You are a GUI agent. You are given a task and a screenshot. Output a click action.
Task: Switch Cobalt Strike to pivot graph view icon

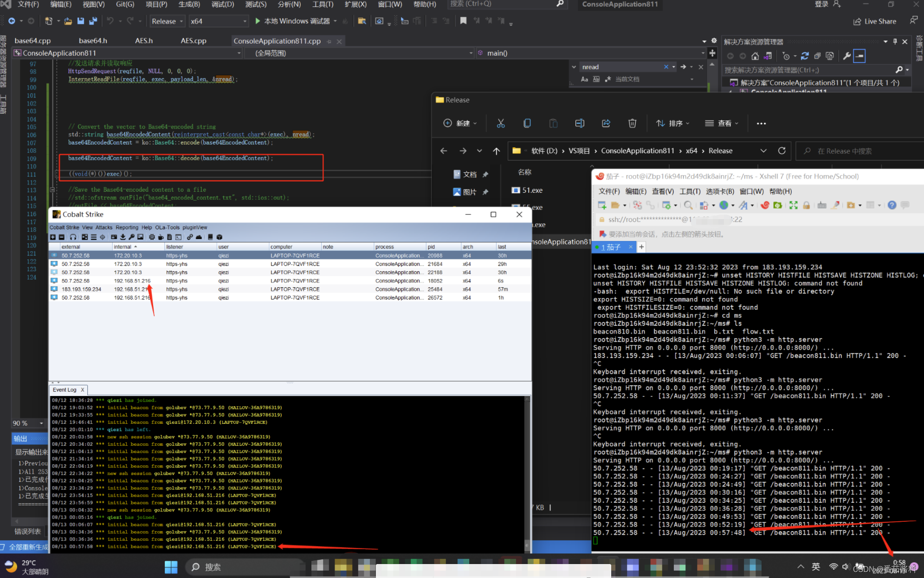point(84,237)
